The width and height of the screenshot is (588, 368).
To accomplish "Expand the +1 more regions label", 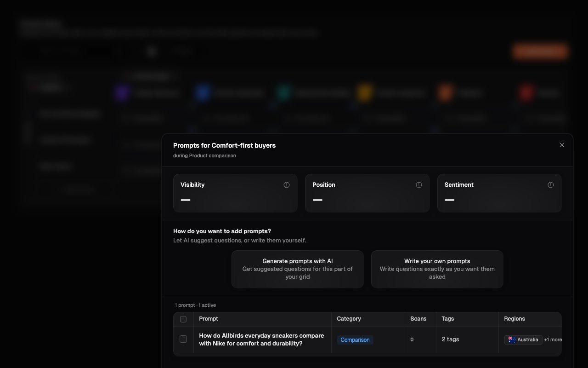I will click(553, 340).
